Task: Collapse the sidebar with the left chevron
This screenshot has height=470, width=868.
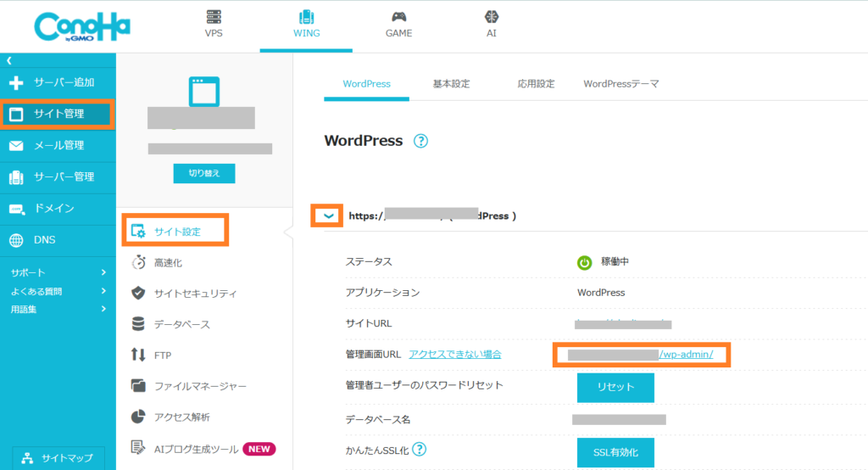Action: click(8, 60)
